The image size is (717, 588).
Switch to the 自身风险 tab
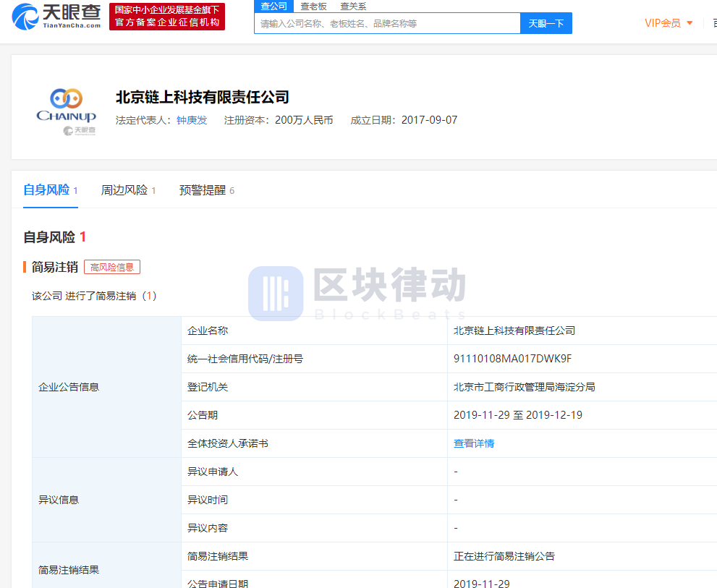click(51, 189)
